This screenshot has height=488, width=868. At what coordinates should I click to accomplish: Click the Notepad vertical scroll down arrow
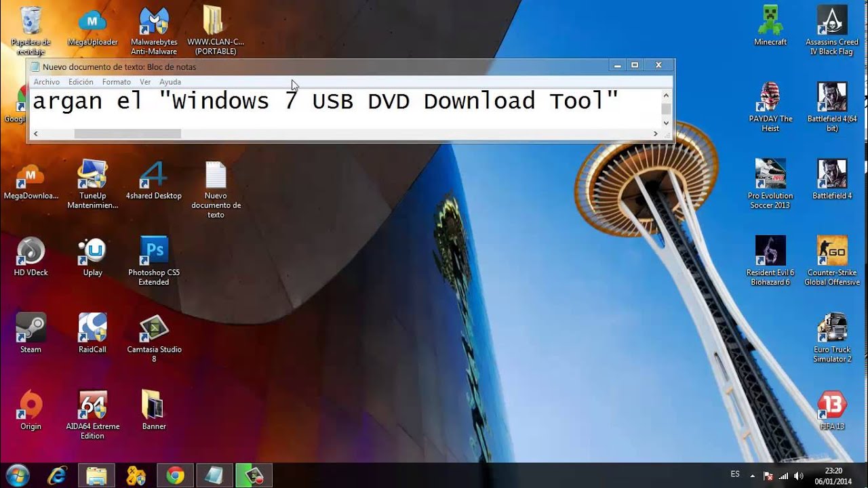[x=666, y=123]
